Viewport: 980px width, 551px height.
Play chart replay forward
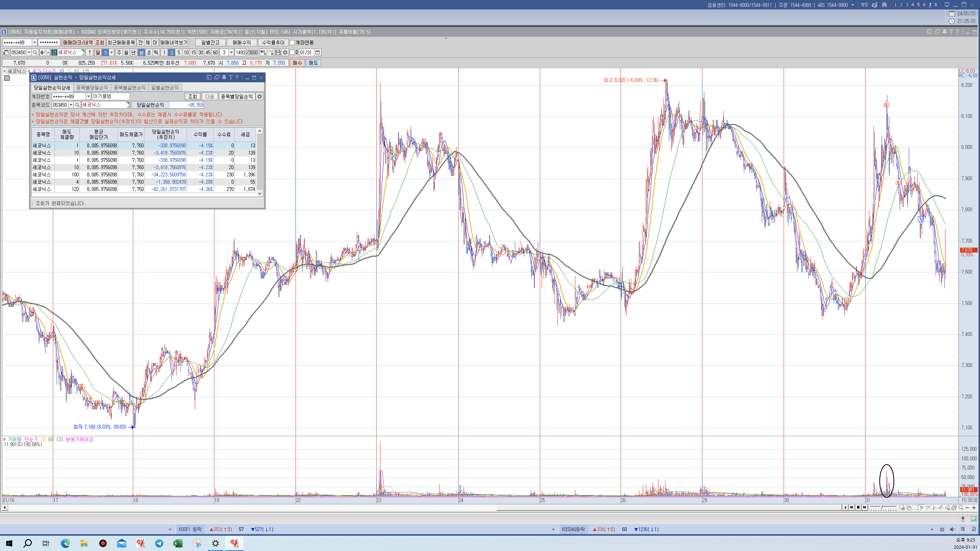coord(845,507)
